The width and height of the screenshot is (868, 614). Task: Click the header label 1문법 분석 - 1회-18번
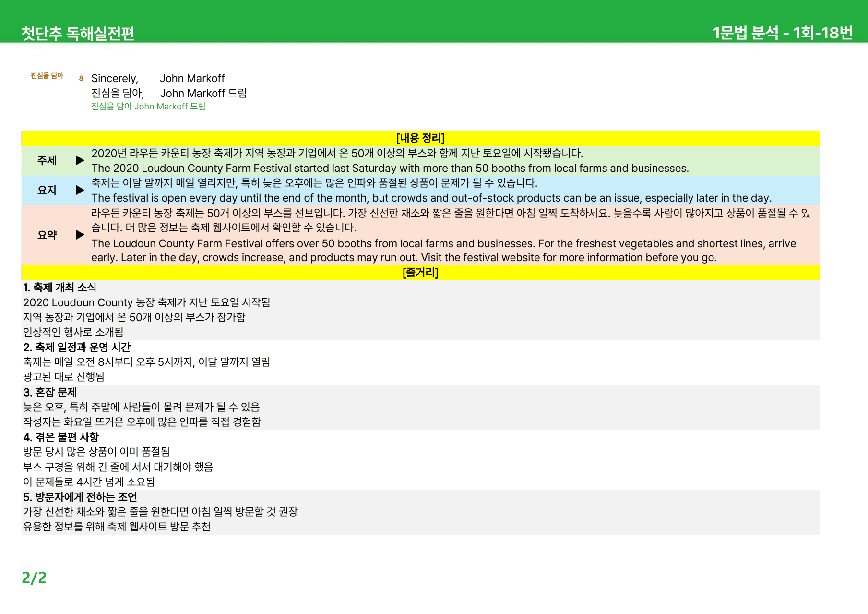(783, 33)
